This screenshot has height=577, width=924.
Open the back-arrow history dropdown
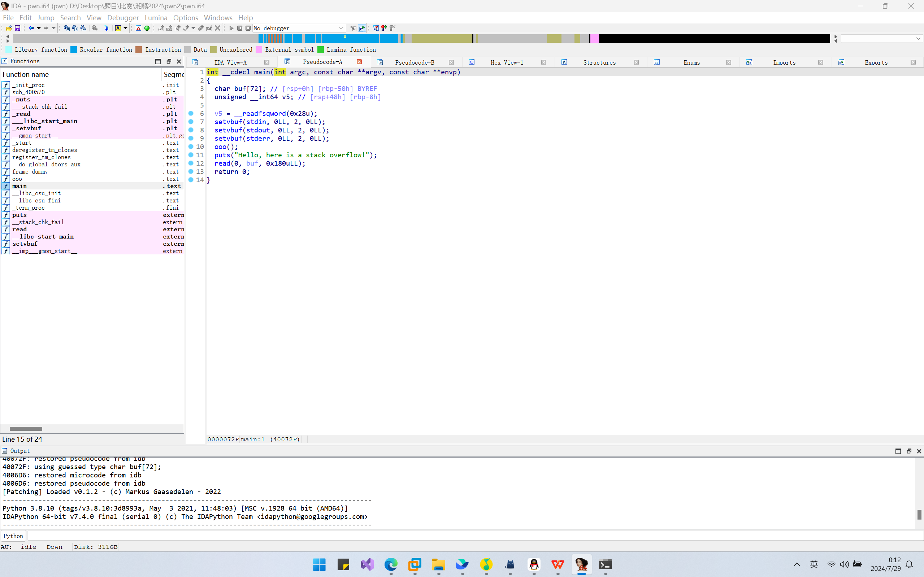(39, 28)
